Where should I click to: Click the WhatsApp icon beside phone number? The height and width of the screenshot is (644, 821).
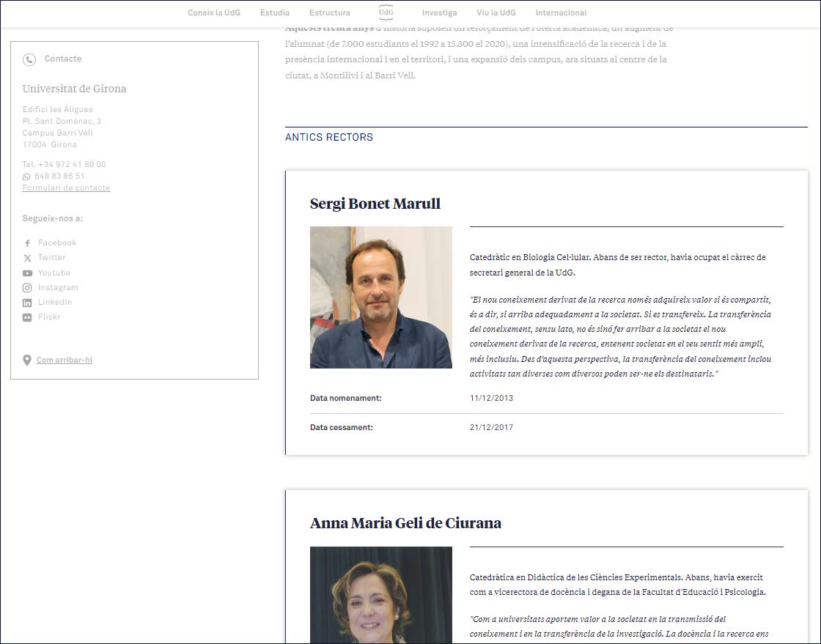pos(26,177)
